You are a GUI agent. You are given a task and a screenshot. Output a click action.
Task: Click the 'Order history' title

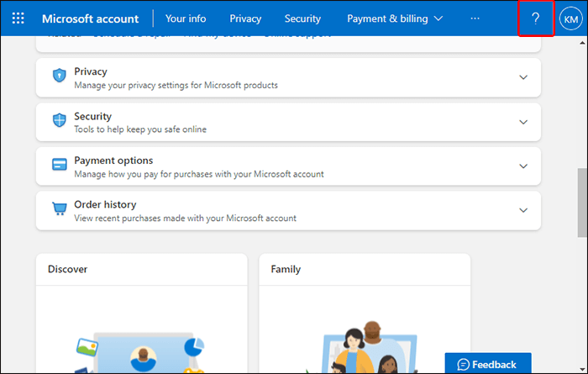pos(105,204)
